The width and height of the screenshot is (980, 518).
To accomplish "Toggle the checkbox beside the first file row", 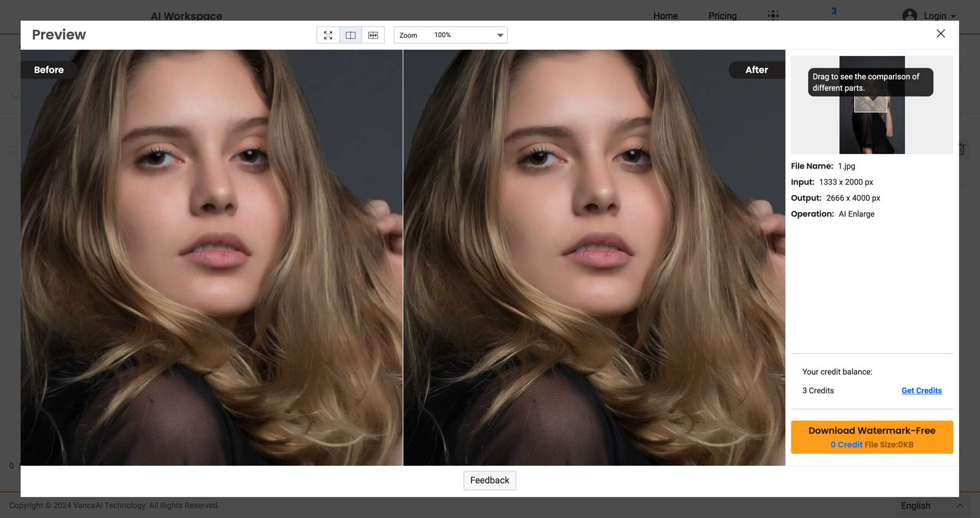I will click(13, 94).
